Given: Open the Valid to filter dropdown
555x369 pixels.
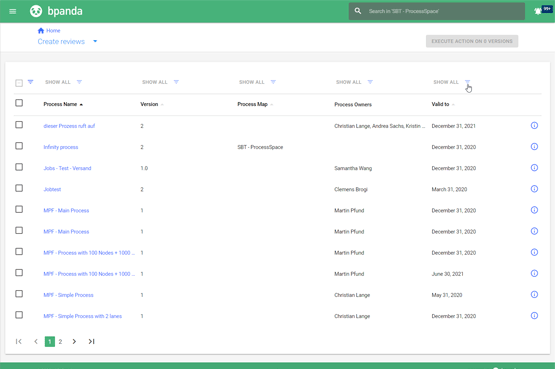Looking at the screenshot, I should click(467, 82).
